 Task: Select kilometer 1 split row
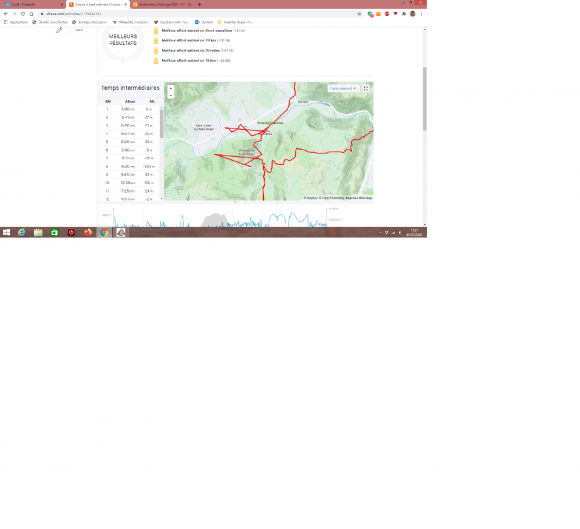pyautogui.click(x=129, y=109)
